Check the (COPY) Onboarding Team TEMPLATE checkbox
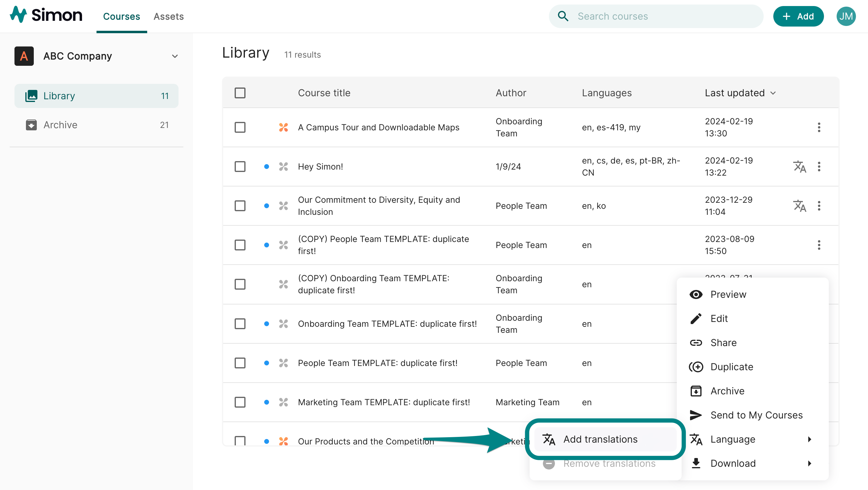 pos(240,284)
